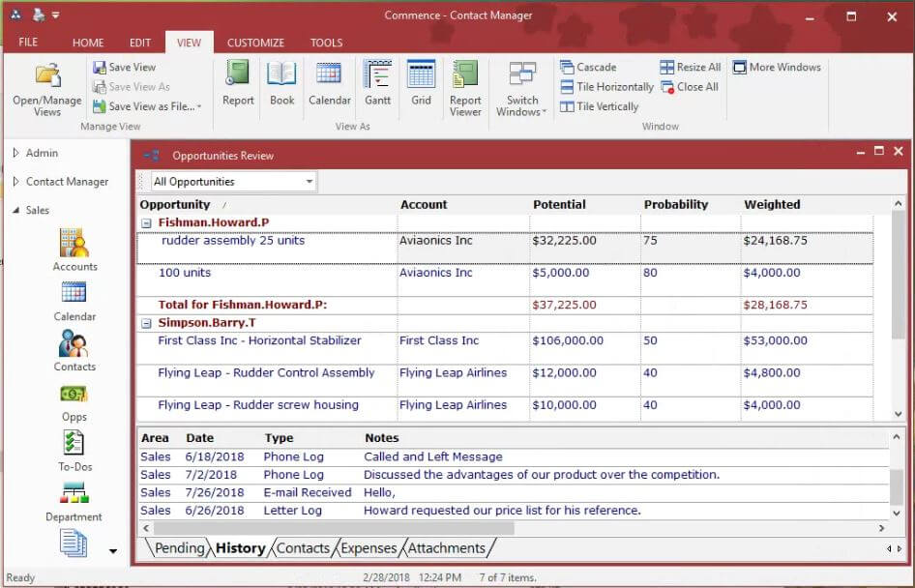Select the History tab
Screen dimensions: 915x588
tap(241, 548)
